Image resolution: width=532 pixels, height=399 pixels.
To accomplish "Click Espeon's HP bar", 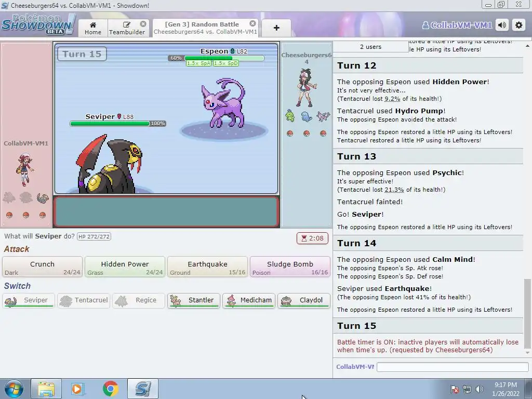I will click(224, 58).
